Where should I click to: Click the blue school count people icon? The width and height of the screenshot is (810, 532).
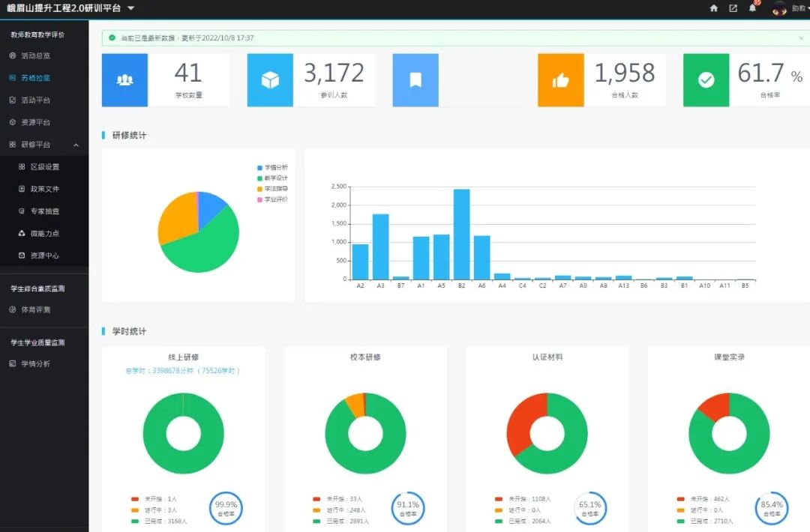coord(124,80)
